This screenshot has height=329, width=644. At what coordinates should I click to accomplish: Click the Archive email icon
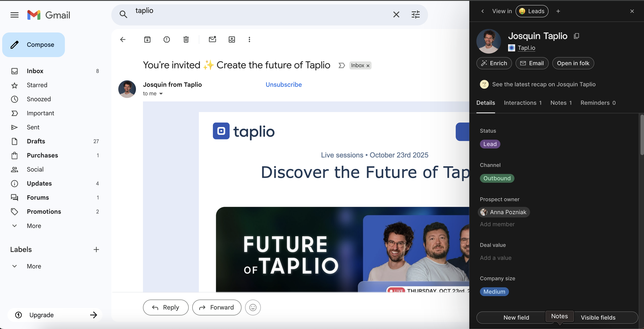tap(147, 40)
